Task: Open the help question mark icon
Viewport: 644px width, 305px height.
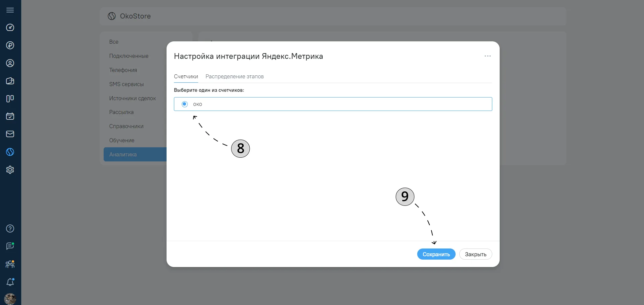Action: click(x=10, y=229)
